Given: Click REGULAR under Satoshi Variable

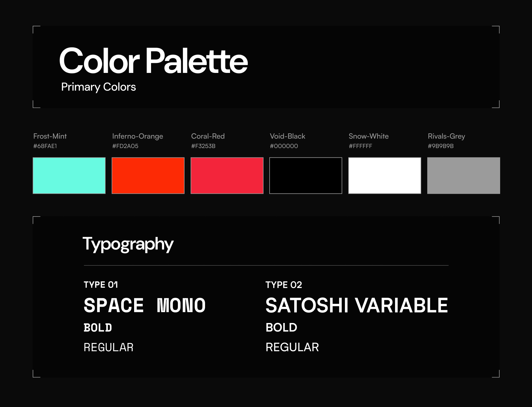Looking at the screenshot, I should pos(292,347).
